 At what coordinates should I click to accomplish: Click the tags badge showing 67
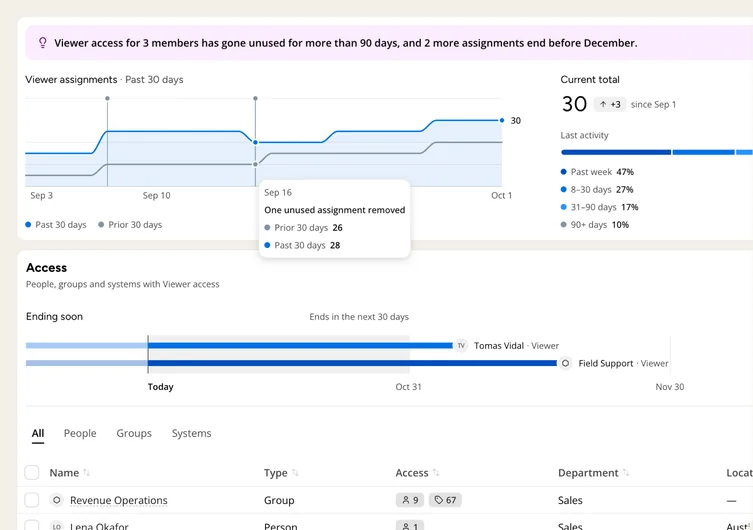click(445, 500)
